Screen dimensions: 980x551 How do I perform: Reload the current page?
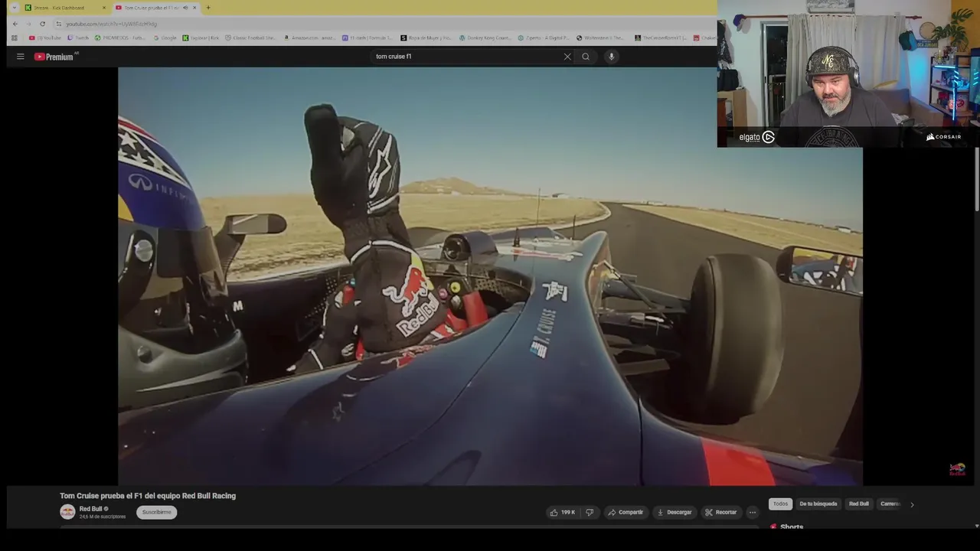[x=42, y=24]
